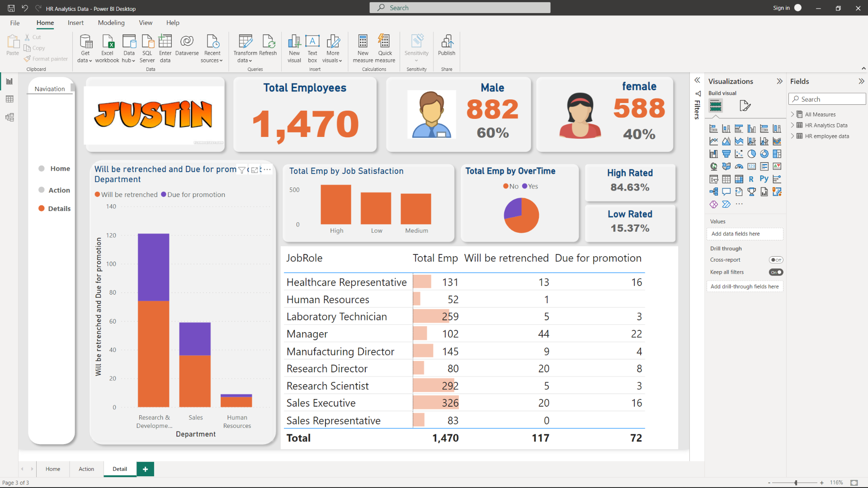Open the Insert ribbon tab
The image size is (868, 488).
tap(75, 23)
